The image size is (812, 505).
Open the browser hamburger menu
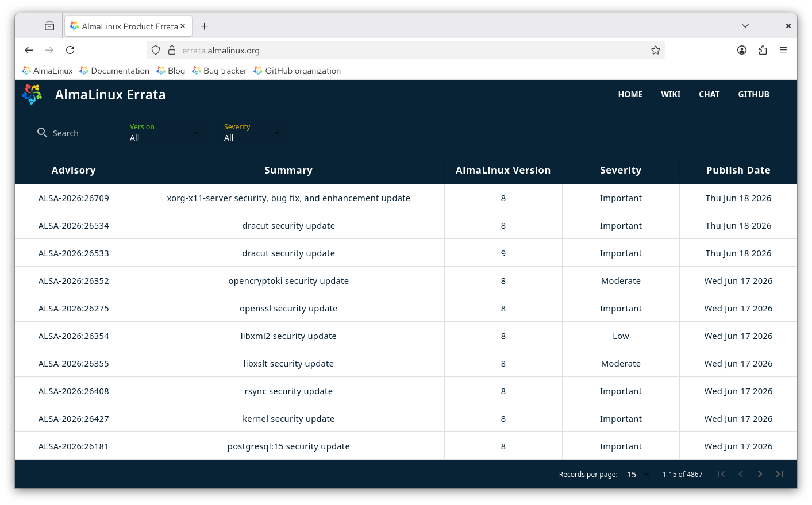tap(783, 50)
